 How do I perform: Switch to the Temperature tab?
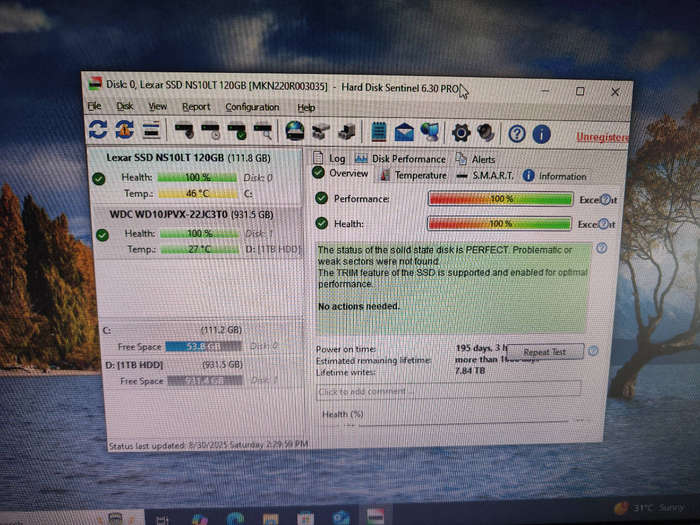[x=413, y=175]
